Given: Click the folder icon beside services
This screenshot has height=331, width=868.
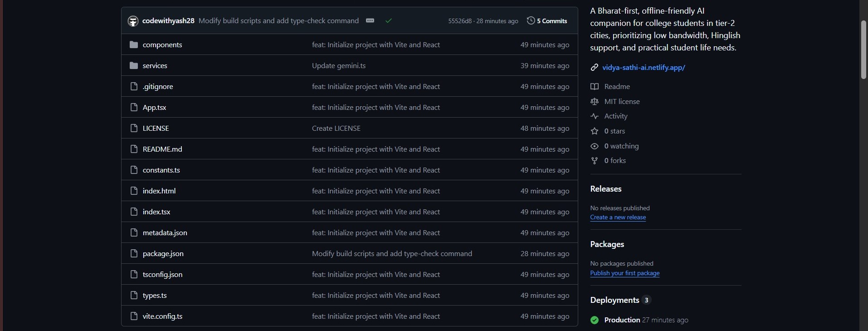Looking at the screenshot, I should tap(133, 65).
